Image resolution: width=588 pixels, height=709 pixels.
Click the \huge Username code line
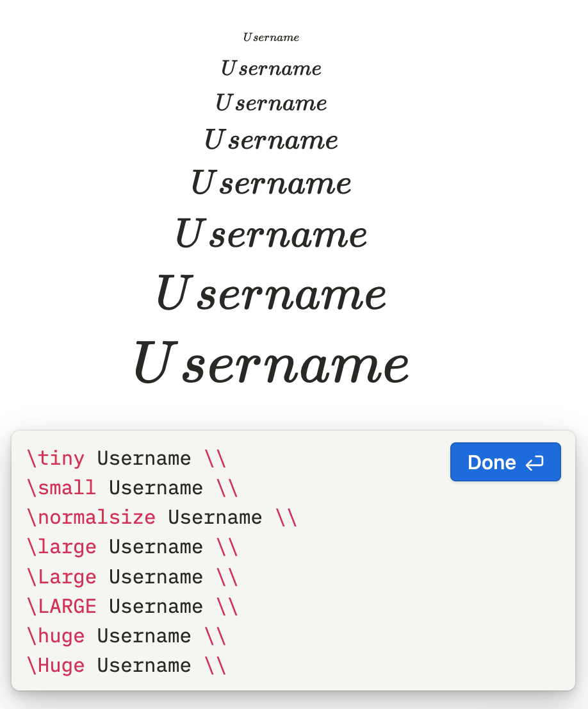126,636
